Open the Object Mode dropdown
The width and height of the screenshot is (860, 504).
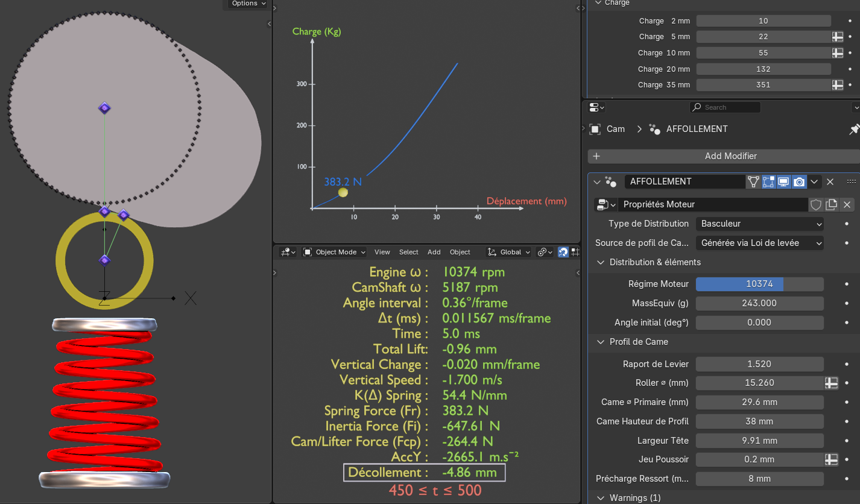[x=335, y=252]
